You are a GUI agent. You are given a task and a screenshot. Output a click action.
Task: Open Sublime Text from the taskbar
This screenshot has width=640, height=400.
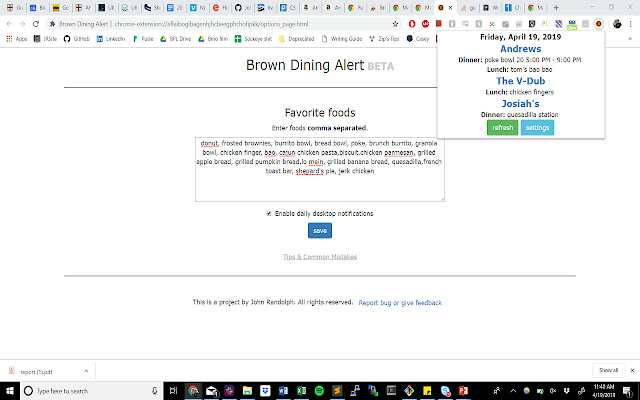[337, 391]
